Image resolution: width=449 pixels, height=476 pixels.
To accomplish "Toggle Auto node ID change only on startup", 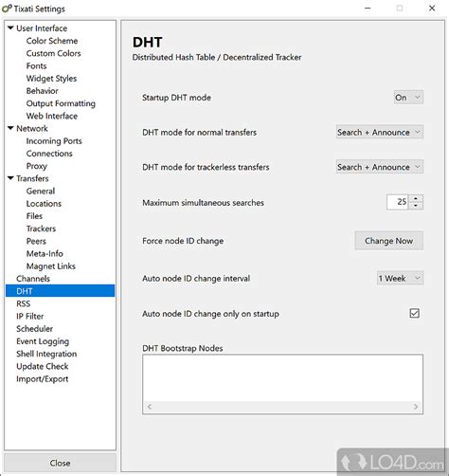I will (x=414, y=313).
